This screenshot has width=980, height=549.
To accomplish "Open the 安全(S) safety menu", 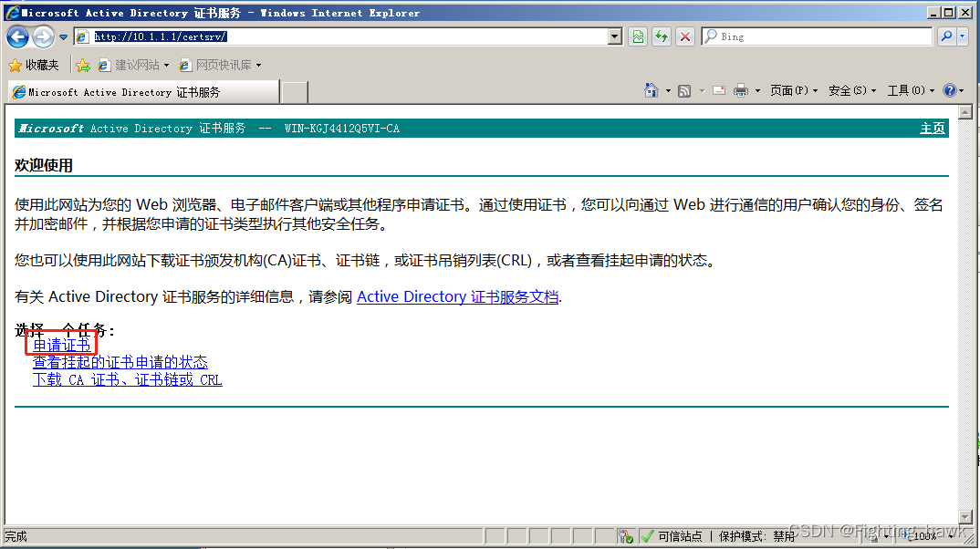I will [x=852, y=90].
